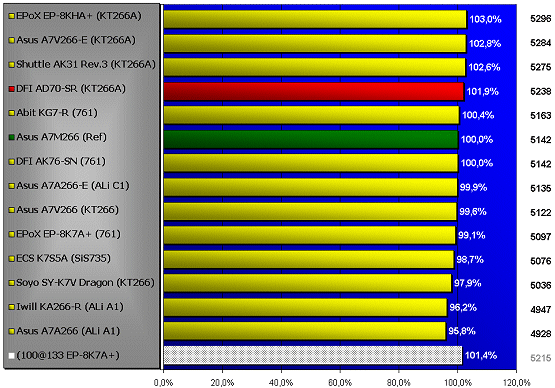Click the score value 5275

[541, 67]
